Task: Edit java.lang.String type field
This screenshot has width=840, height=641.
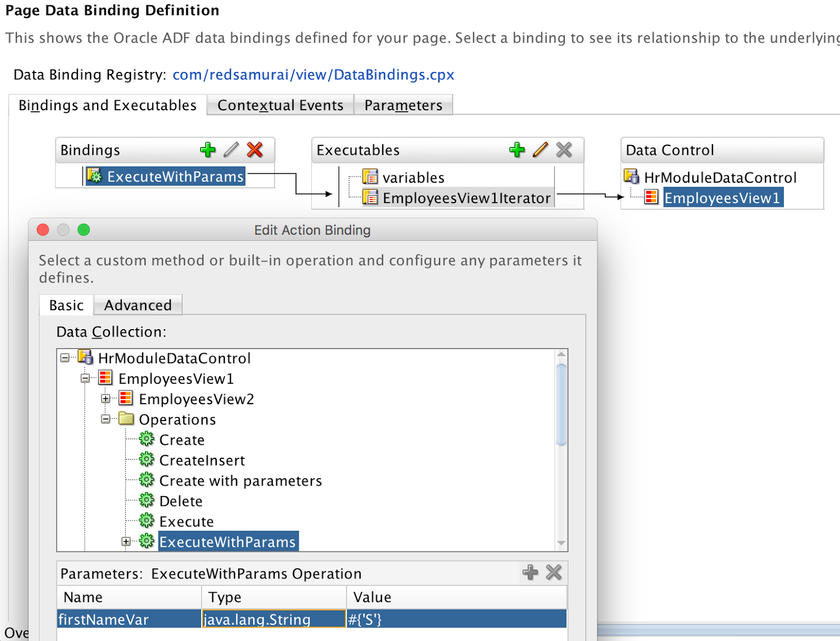Action: coord(274,619)
